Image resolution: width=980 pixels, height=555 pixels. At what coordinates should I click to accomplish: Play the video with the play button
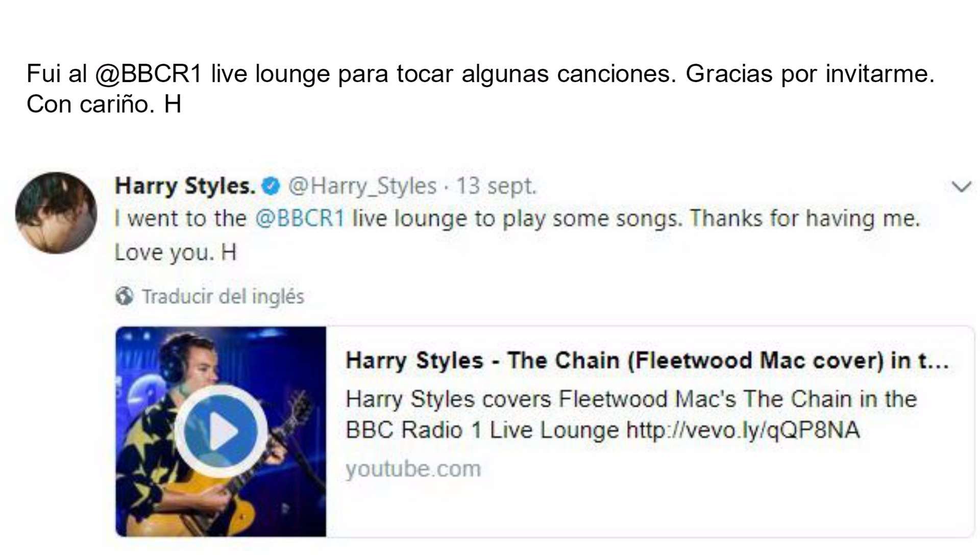coord(221,432)
